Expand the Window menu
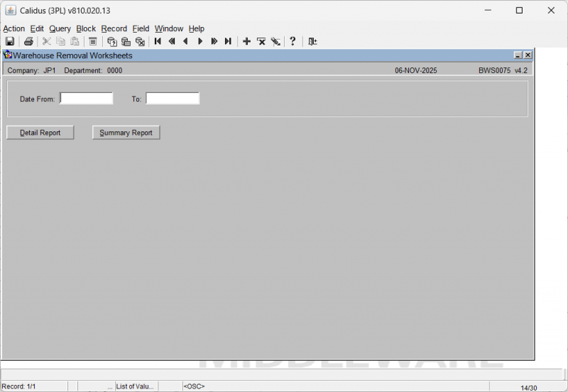This screenshot has width=568, height=392. click(x=169, y=28)
